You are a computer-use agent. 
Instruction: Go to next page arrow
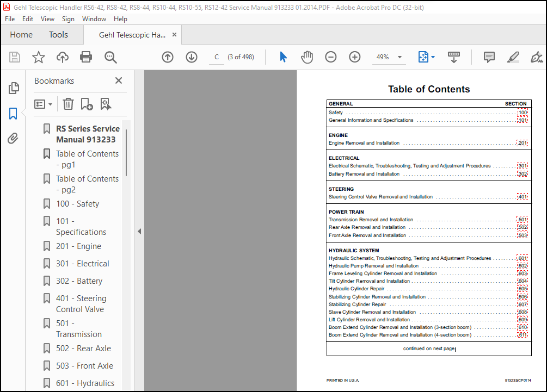click(192, 57)
